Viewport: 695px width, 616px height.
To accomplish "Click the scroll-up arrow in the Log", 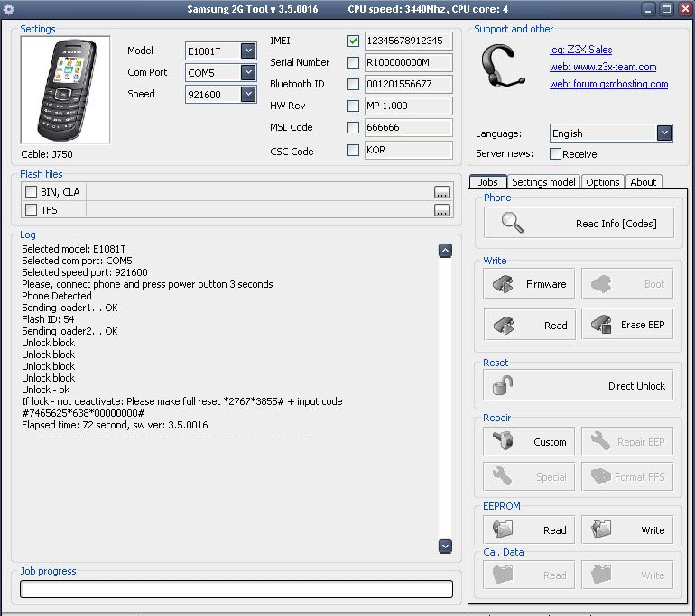I will pos(445,251).
